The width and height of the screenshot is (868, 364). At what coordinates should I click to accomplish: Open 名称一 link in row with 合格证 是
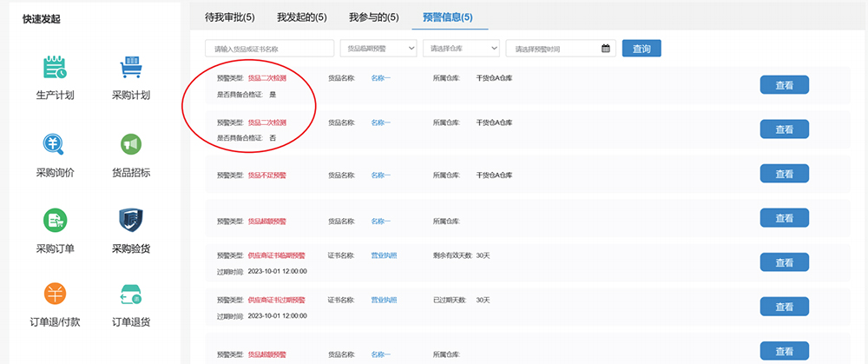(380, 78)
